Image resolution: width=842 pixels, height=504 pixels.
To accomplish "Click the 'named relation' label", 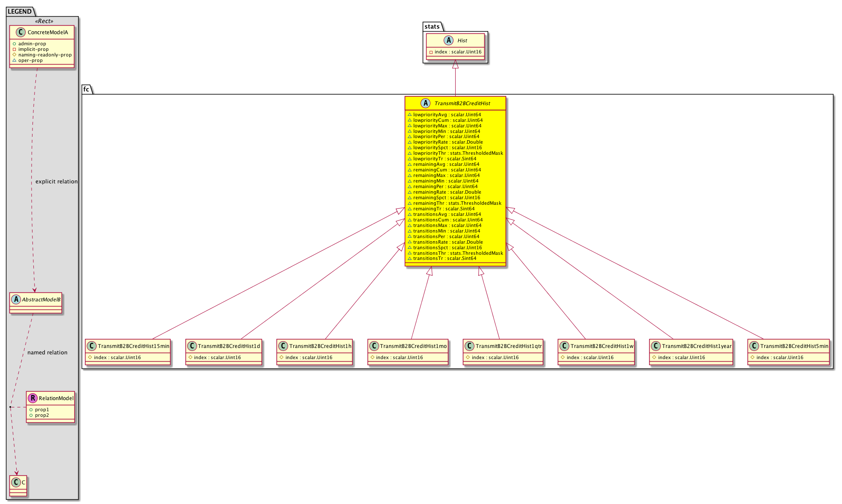I will (47, 352).
